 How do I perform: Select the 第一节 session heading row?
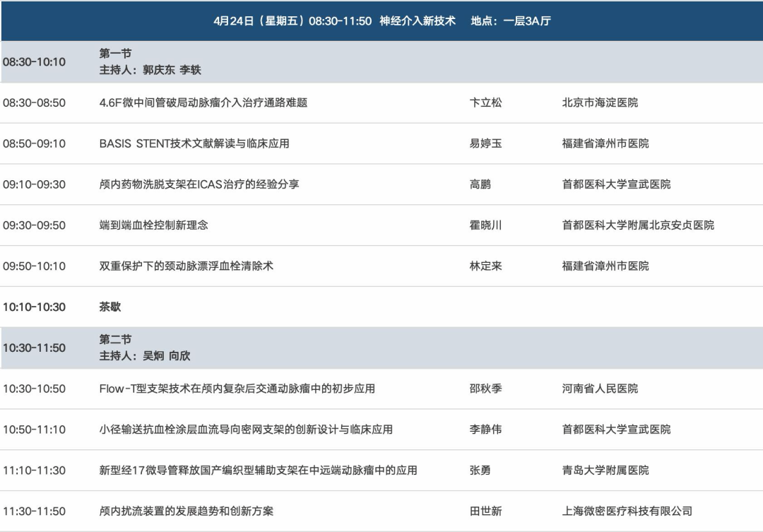coord(116,54)
